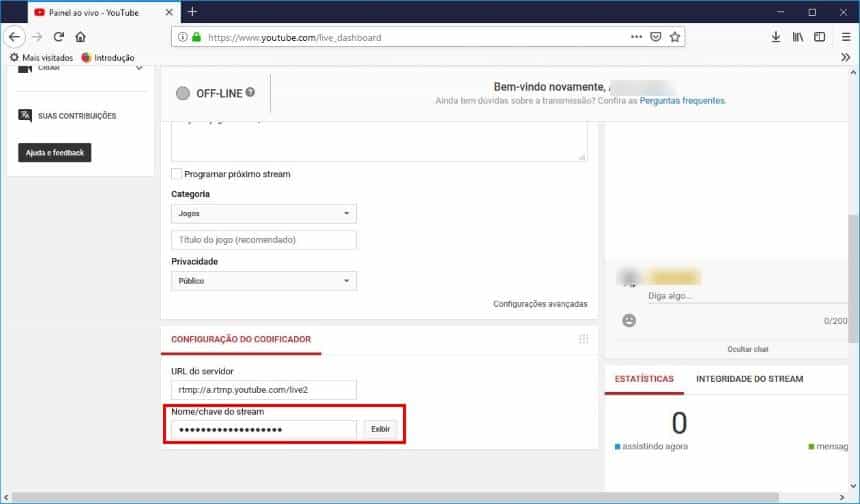Click the assistindo agora viewer count

coord(679,423)
